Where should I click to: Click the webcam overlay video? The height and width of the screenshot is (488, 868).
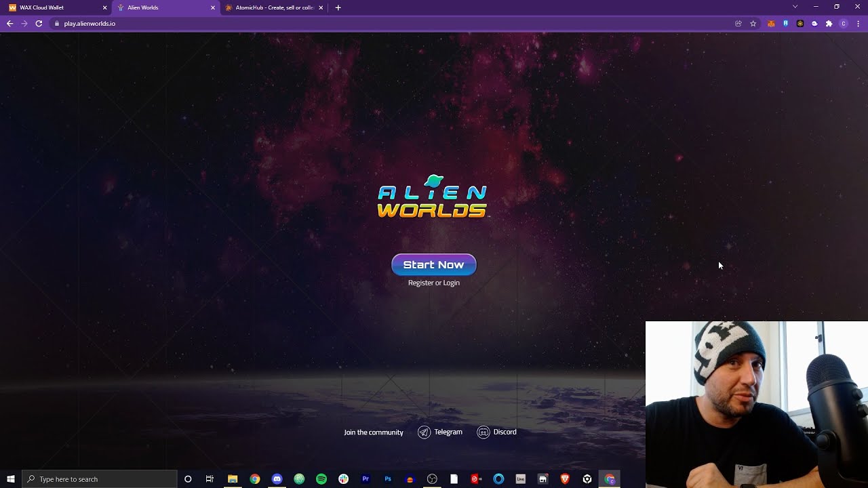757,405
